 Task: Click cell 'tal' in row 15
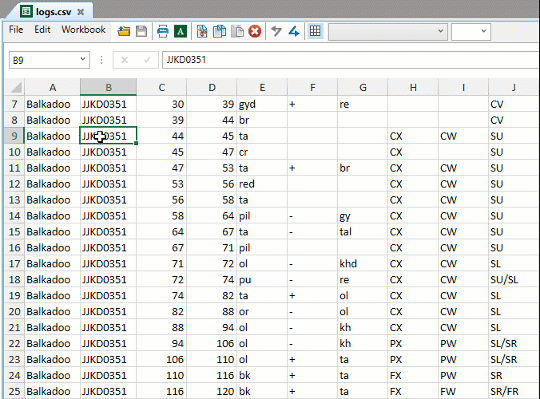point(363,232)
